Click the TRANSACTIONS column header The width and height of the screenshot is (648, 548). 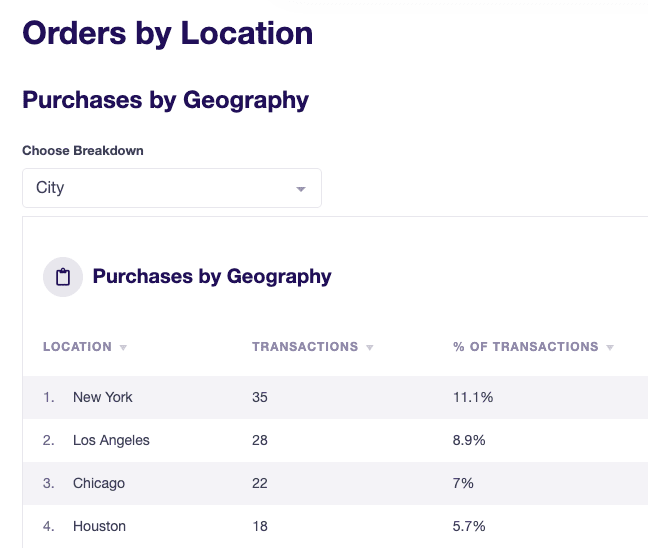pos(305,347)
